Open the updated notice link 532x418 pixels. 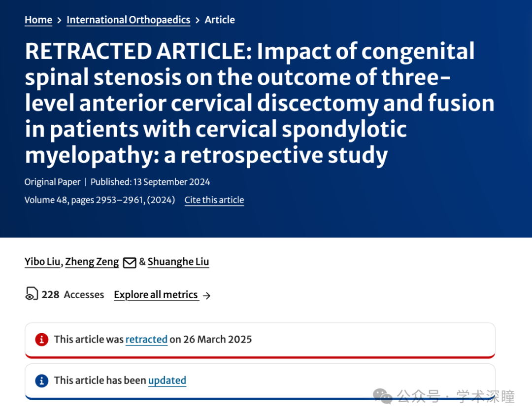tap(167, 381)
